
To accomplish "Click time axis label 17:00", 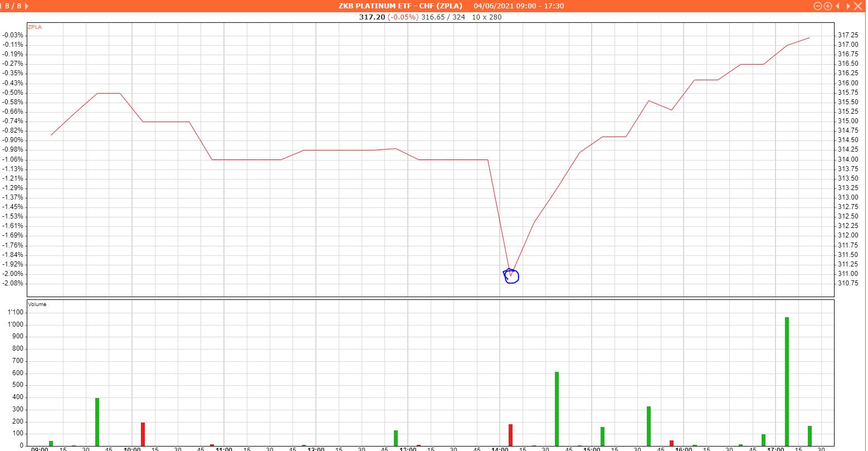I will (776, 448).
